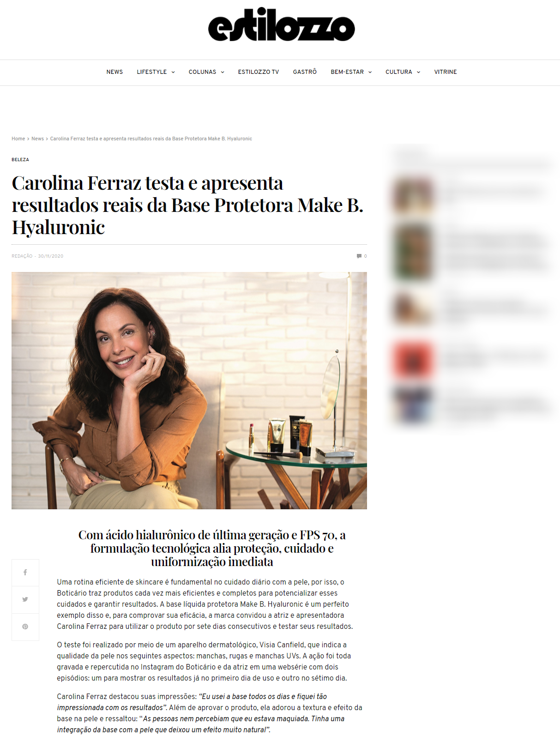Open comments bubble icon
This screenshot has width=560, height=742.
[359, 256]
